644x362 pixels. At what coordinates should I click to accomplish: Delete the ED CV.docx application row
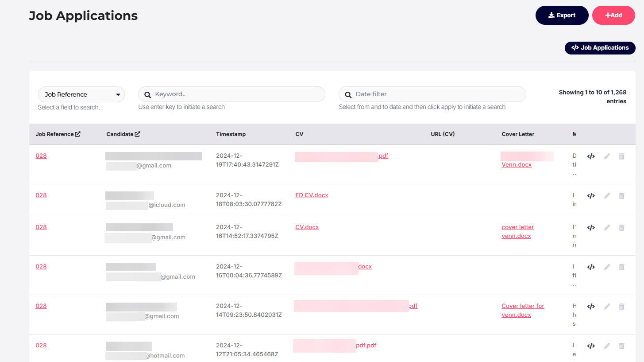621,196
